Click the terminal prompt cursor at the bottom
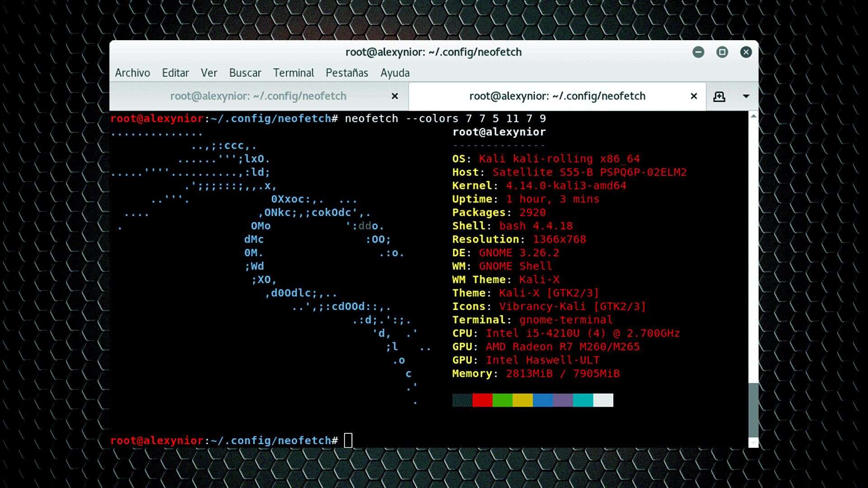This screenshot has height=488, width=868. coord(349,440)
